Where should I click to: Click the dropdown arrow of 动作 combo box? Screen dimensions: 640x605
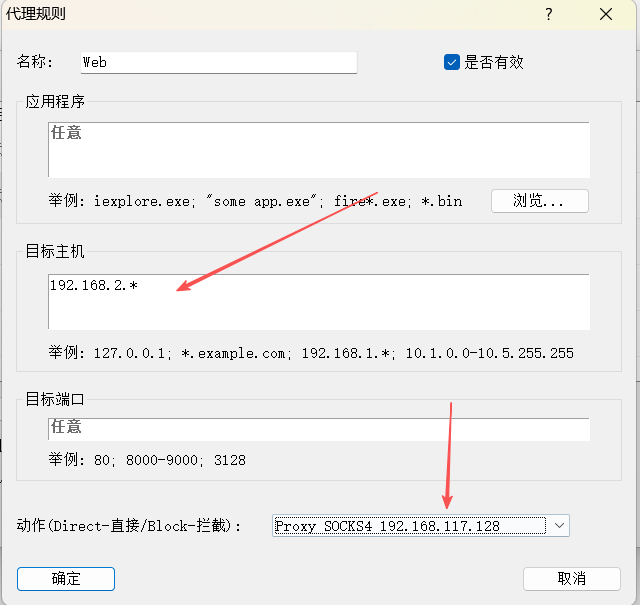pos(559,525)
